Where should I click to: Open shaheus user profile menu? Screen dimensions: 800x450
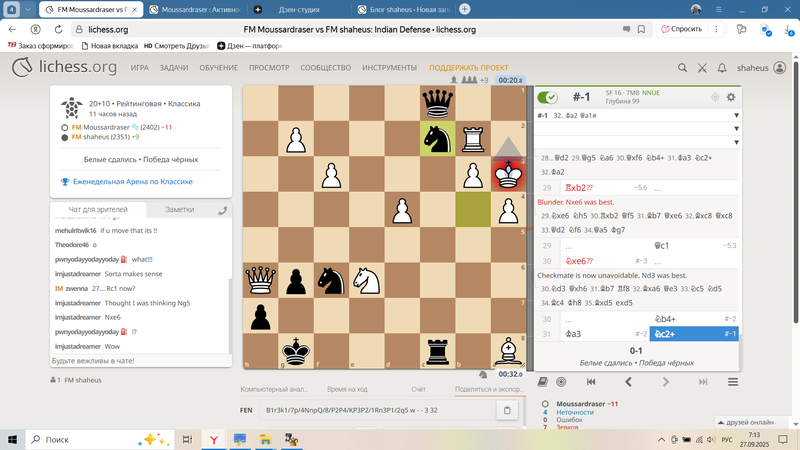click(761, 67)
